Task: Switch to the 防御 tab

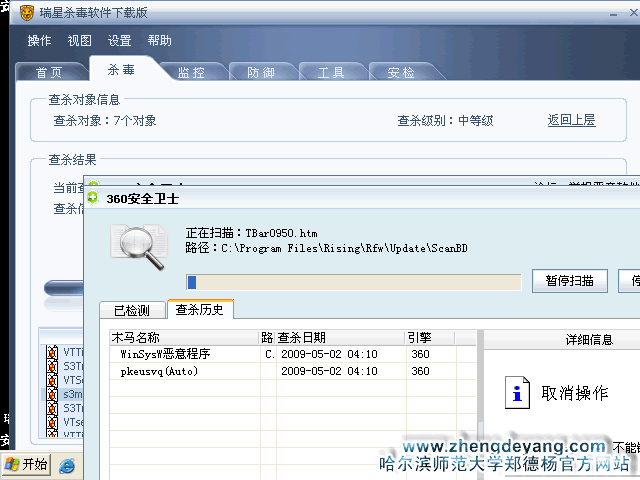Action: (x=261, y=72)
